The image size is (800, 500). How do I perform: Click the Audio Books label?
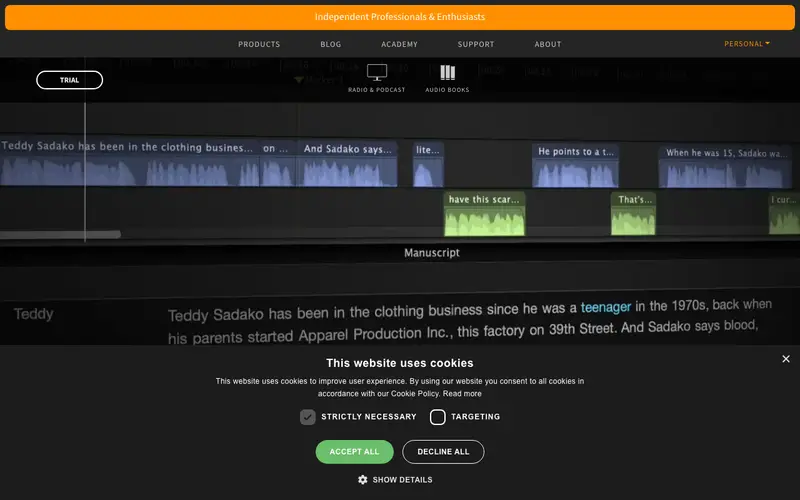[447, 90]
